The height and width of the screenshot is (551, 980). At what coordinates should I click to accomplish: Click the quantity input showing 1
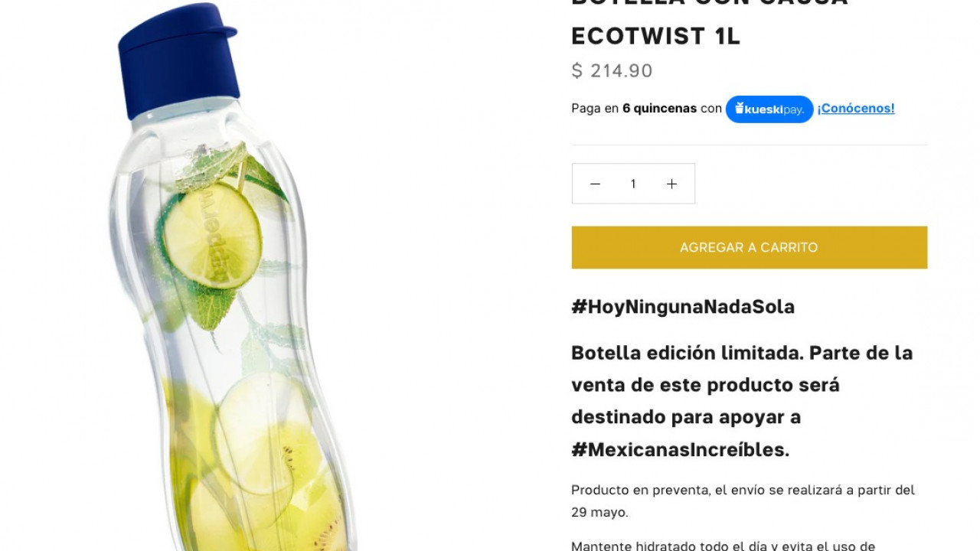tap(633, 184)
